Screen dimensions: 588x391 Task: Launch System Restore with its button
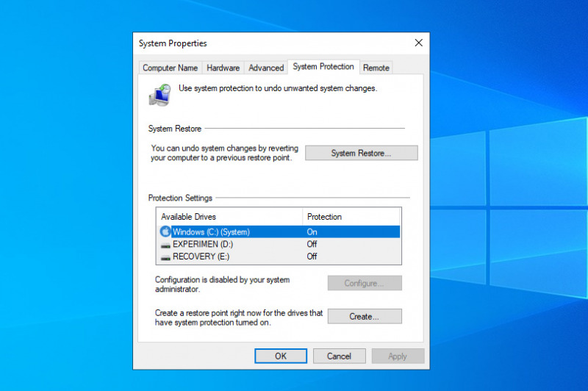(361, 153)
